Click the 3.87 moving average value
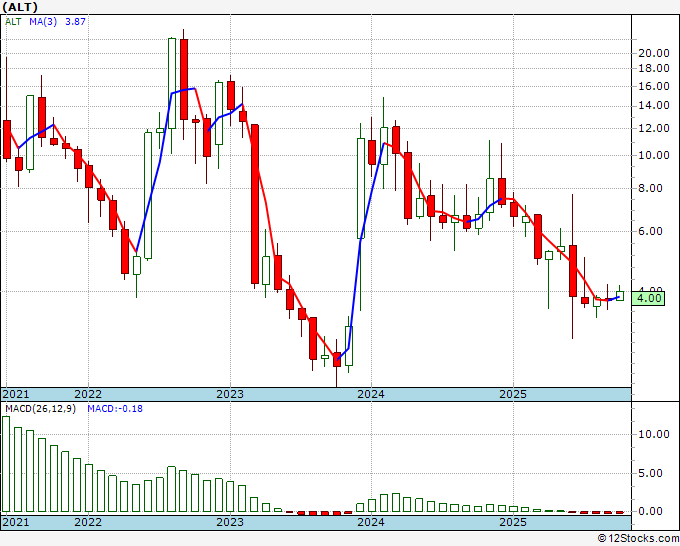The width and height of the screenshot is (680, 546). tap(75, 22)
